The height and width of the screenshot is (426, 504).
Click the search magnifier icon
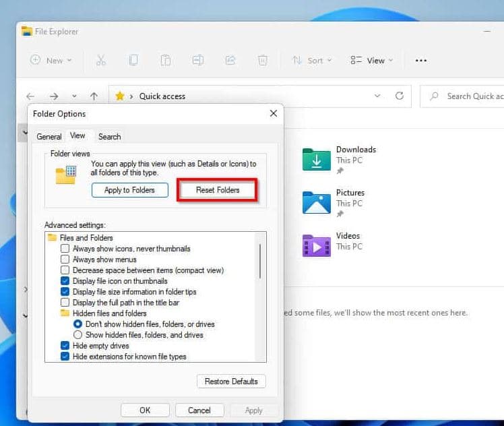[x=434, y=96]
